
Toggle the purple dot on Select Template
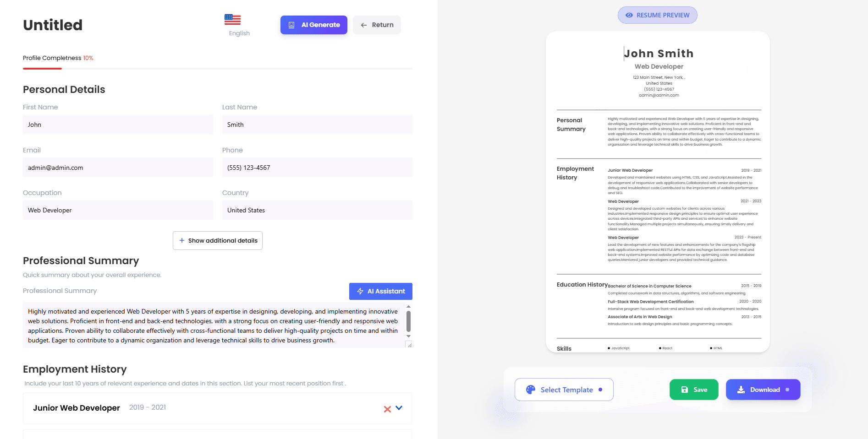[x=600, y=390]
